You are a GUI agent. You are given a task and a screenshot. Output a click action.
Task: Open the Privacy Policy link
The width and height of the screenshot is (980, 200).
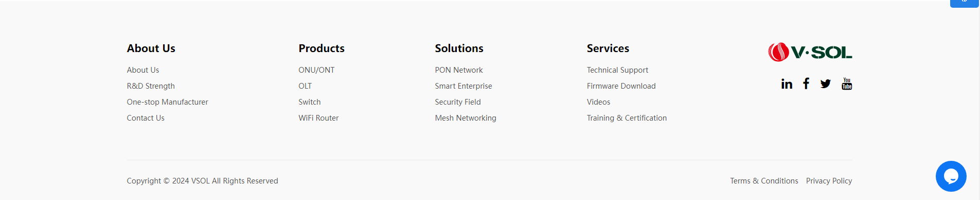coord(829,181)
